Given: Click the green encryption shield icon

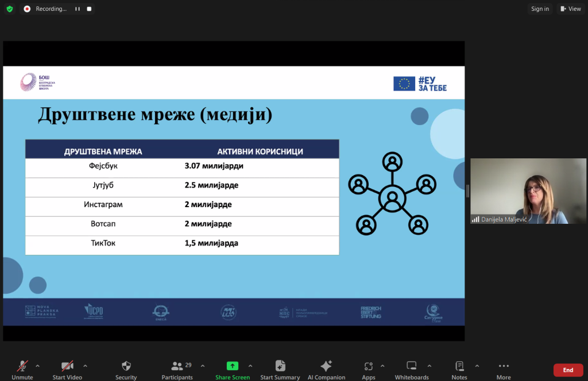Looking at the screenshot, I should pos(10,9).
